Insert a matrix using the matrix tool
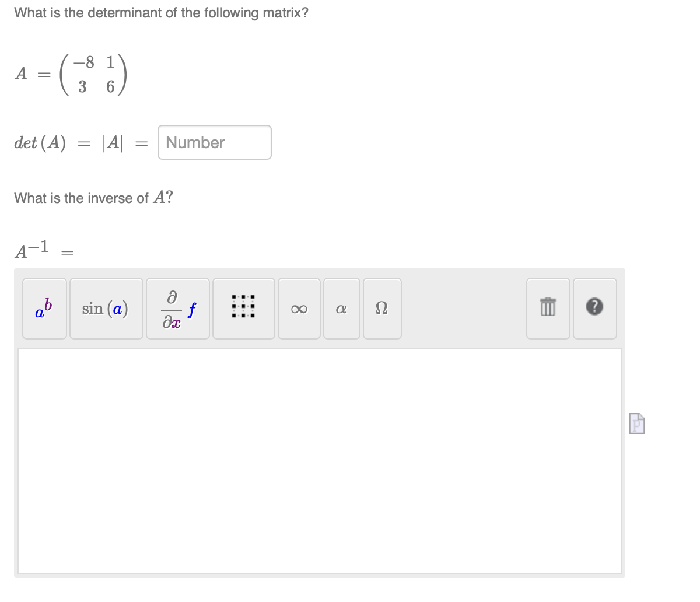This screenshot has width=700, height=602. click(243, 309)
